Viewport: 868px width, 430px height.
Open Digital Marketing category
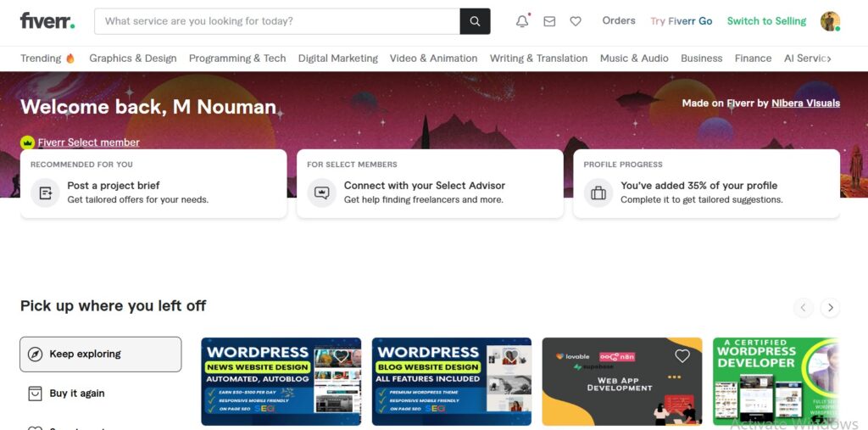(338, 59)
